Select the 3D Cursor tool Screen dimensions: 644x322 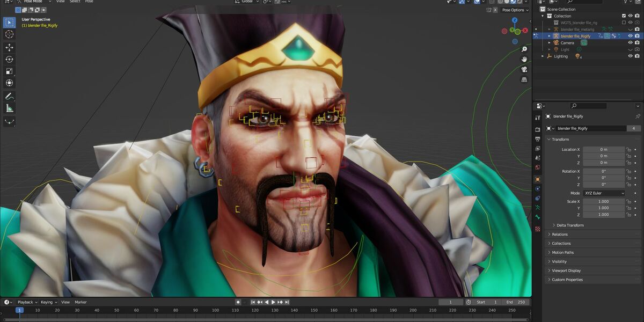[x=9, y=34]
